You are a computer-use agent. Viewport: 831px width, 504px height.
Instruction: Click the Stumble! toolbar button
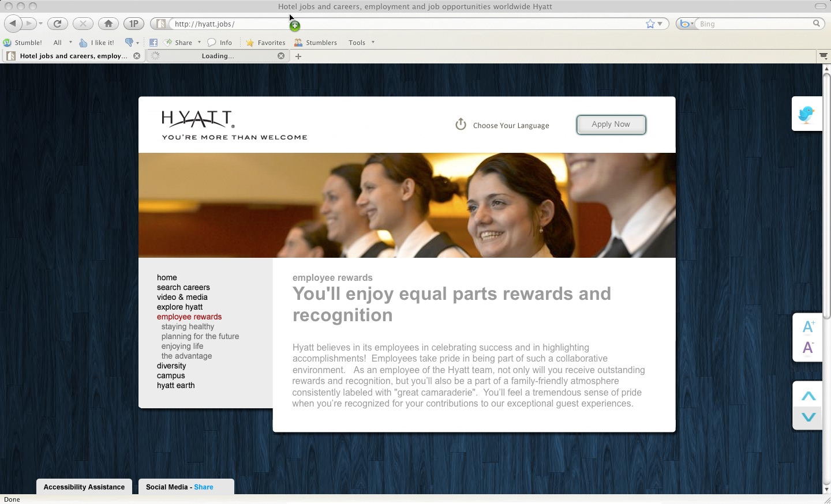point(23,42)
